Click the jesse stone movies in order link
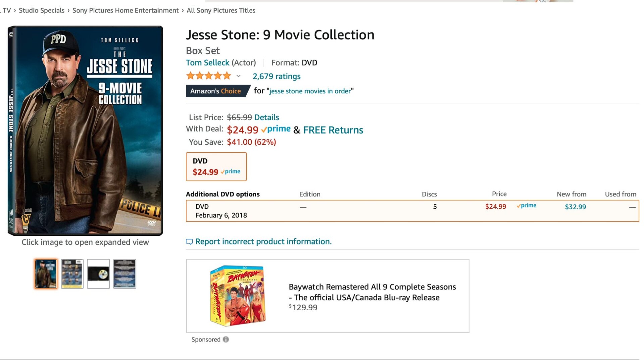 [310, 91]
